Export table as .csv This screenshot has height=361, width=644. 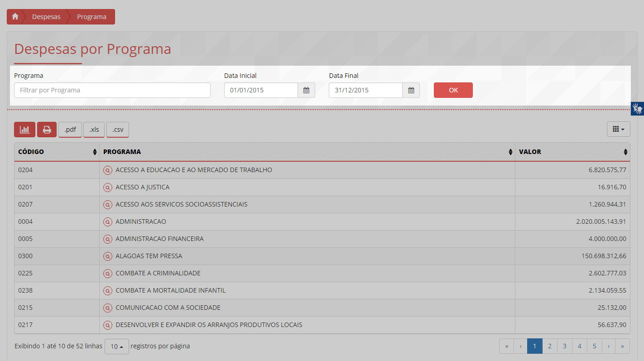coord(118,130)
